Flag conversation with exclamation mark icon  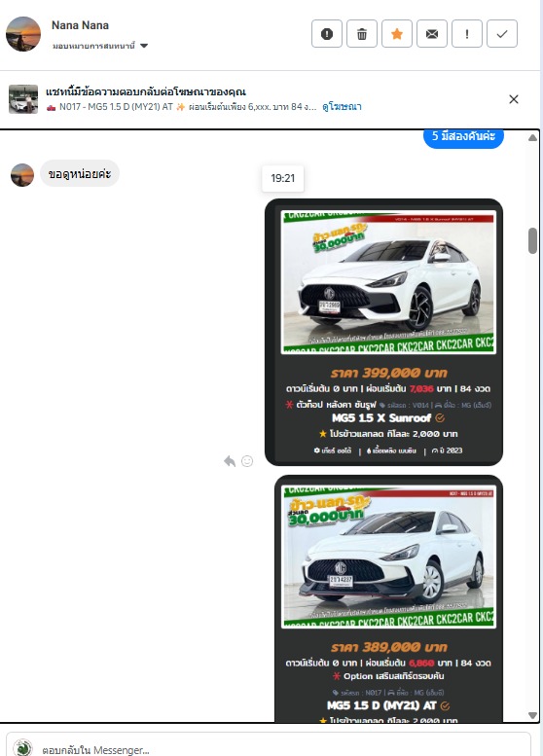[467, 34]
